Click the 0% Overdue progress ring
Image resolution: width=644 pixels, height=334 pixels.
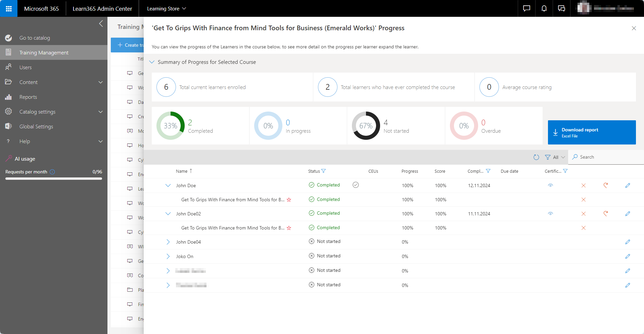pyautogui.click(x=464, y=126)
